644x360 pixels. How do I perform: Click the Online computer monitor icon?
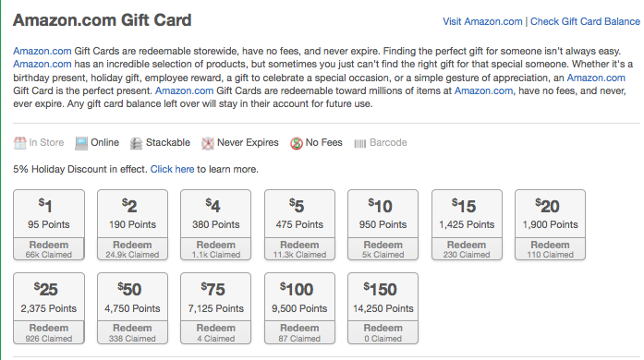click(x=81, y=143)
